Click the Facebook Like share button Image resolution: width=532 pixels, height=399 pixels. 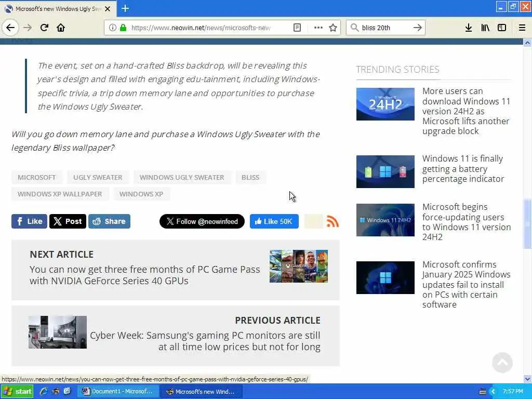[29, 221]
